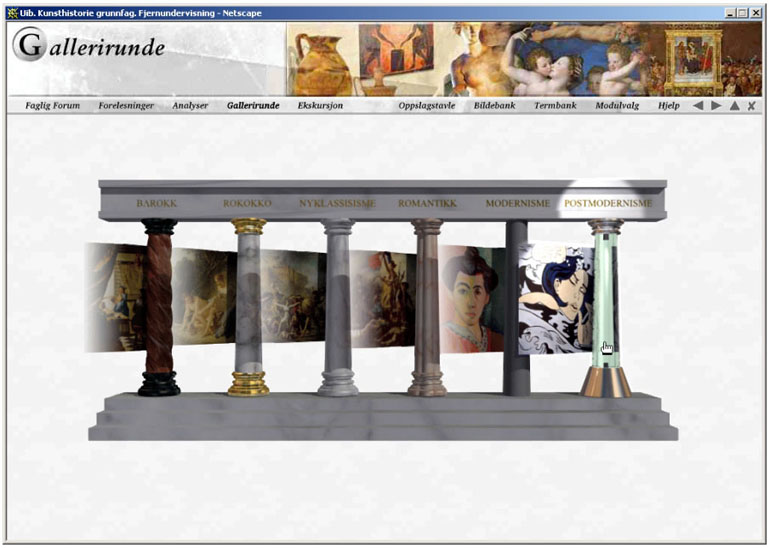
Task: Click the X exit icon in navigation bar
Action: 751,105
